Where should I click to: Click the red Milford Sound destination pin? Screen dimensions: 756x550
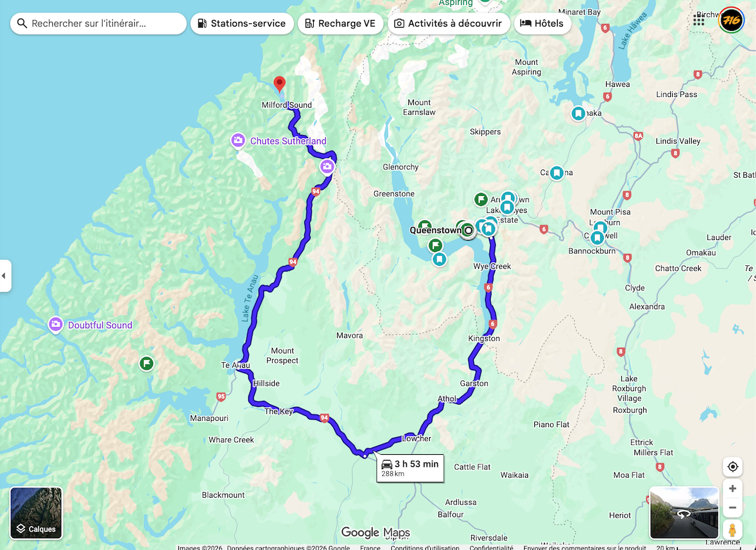pos(280,84)
